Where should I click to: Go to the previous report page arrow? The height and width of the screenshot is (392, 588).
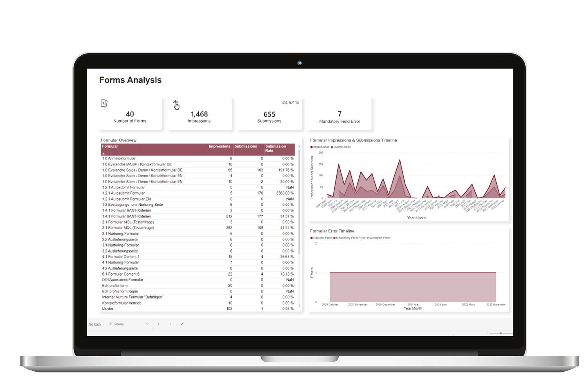point(159,324)
